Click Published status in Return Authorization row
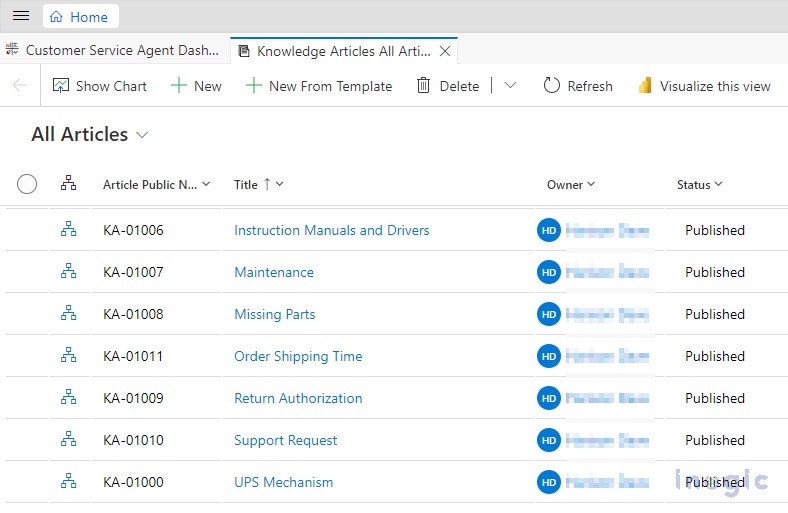 click(715, 398)
